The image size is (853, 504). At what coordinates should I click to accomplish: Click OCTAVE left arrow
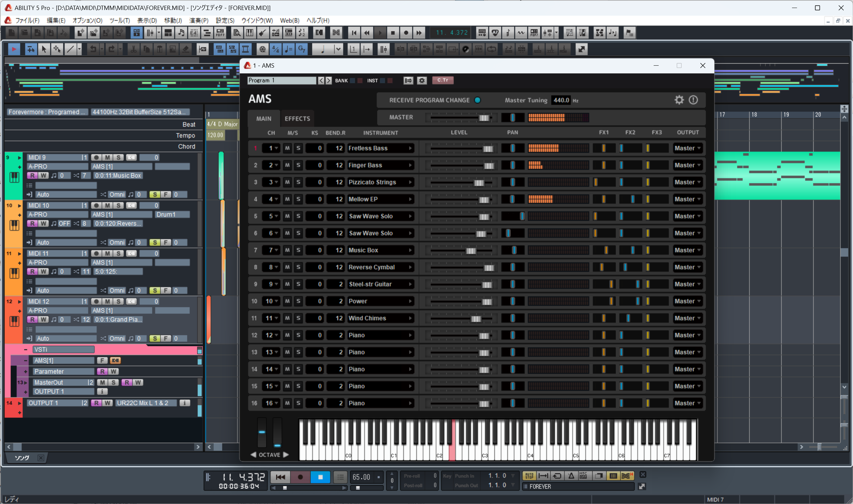tap(253, 454)
